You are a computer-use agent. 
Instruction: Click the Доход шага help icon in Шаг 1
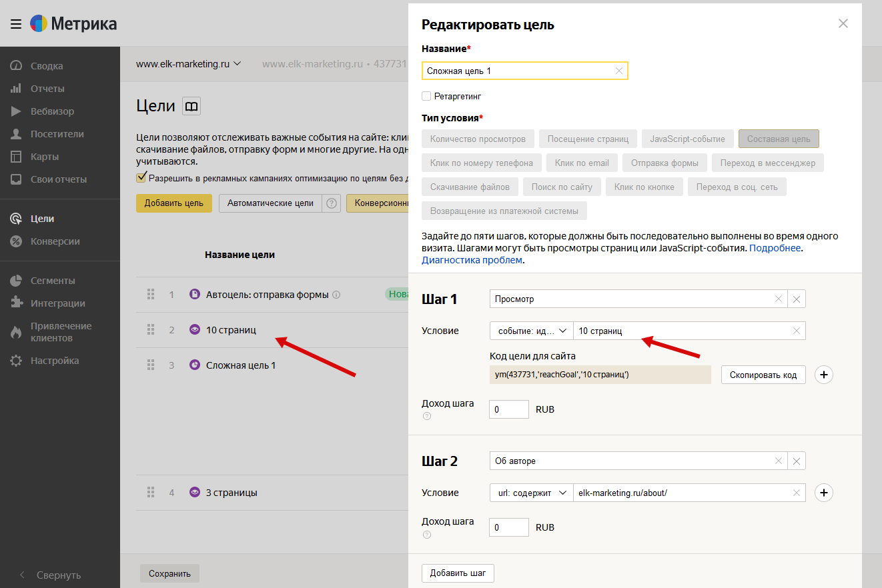tap(427, 416)
